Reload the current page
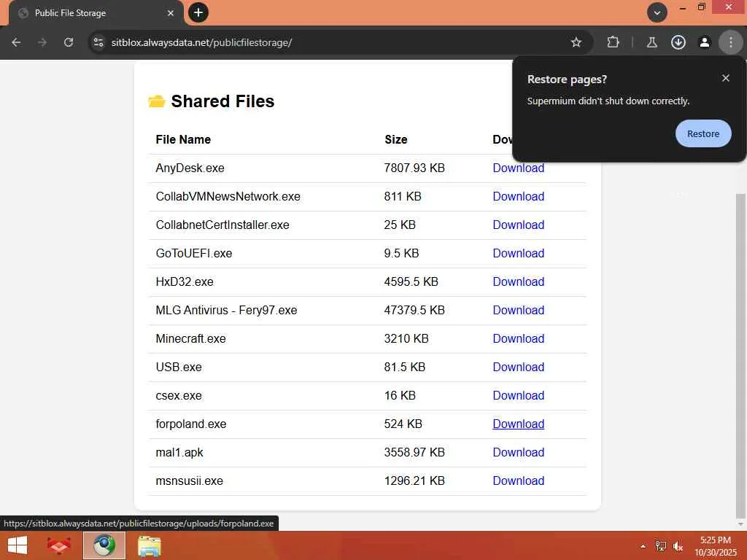The width and height of the screenshot is (747, 560). point(69,42)
